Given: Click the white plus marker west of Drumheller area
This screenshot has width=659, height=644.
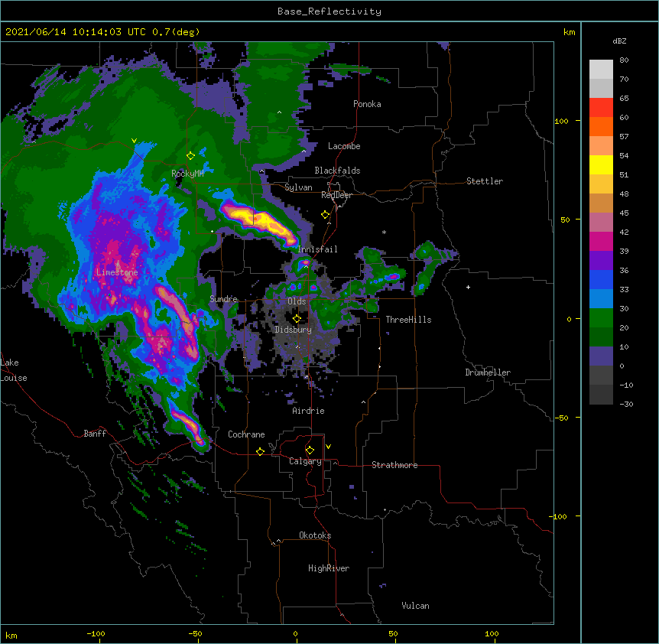Looking at the screenshot, I should click(x=468, y=287).
